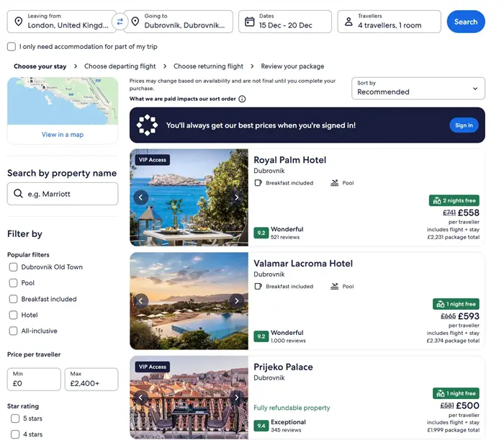Go to Review your package step

tap(292, 66)
